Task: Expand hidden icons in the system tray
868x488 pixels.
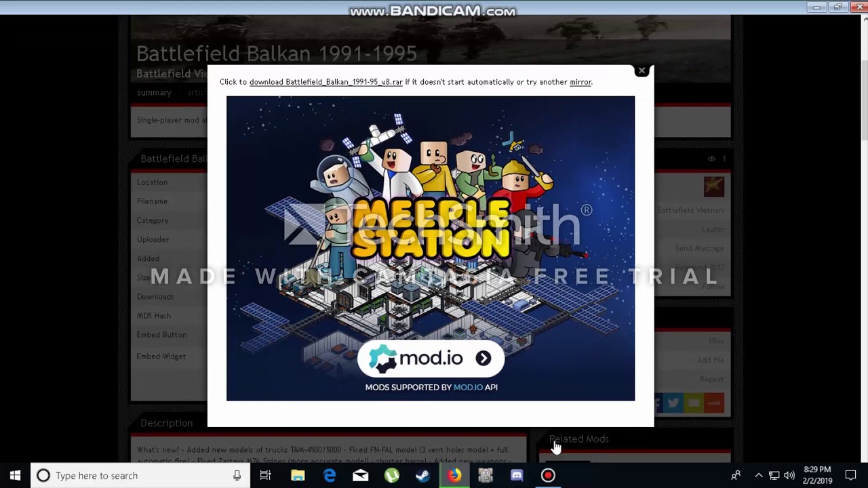Action: [758, 475]
